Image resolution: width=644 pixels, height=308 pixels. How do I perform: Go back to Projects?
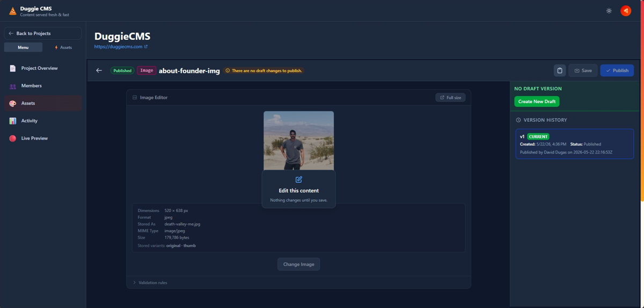[x=43, y=33]
